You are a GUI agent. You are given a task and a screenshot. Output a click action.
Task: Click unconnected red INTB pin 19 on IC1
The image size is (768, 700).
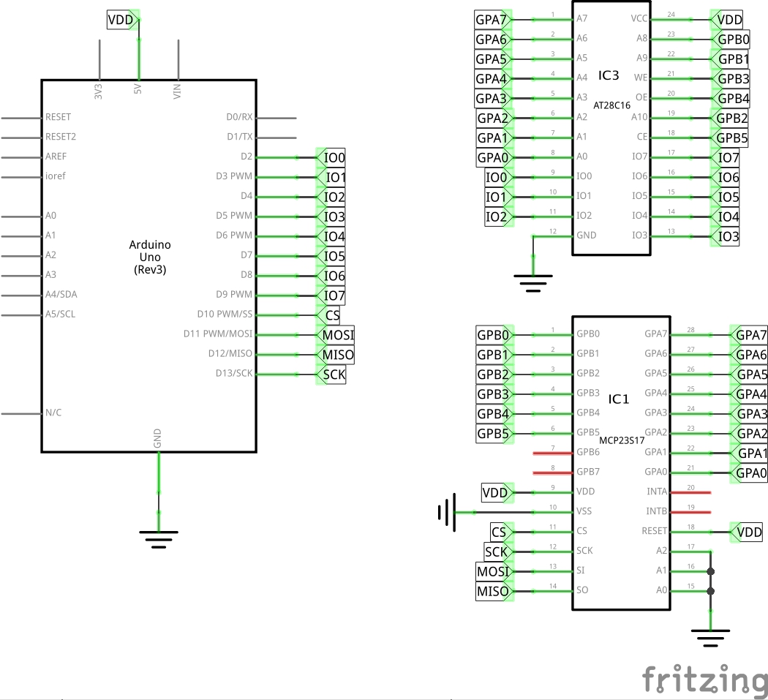click(x=690, y=513)
